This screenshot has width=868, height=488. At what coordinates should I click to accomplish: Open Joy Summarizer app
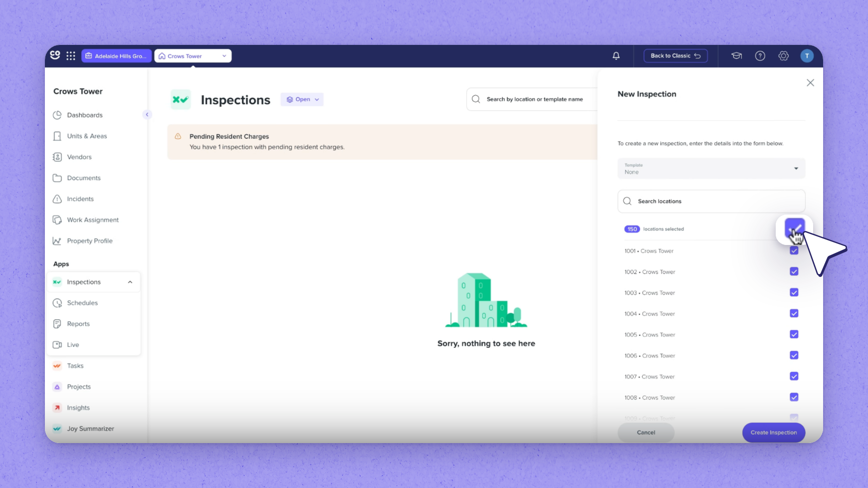point(90,429)
